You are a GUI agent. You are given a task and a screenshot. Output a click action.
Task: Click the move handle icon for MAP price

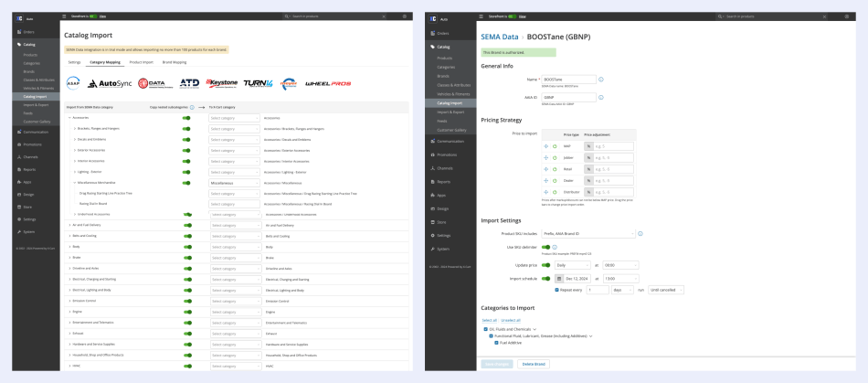[546, 146]
